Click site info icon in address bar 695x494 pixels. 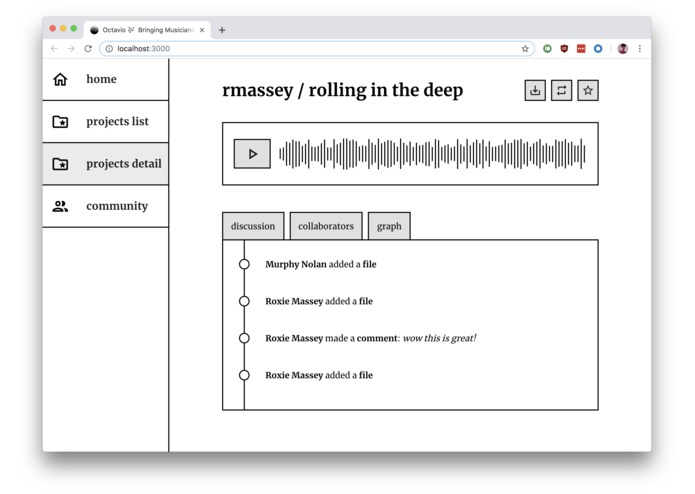point(109,49)
